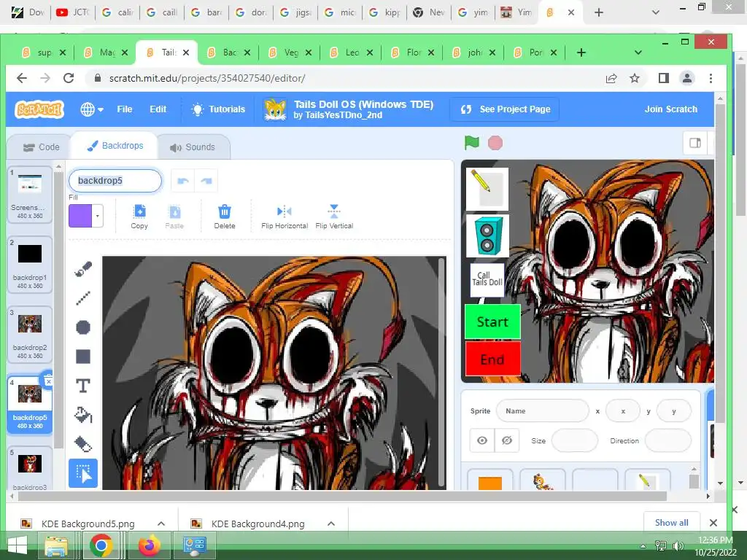
Task: Edit the backdrop5 name field
Action: pyautogui.click(x=115, y=181)
